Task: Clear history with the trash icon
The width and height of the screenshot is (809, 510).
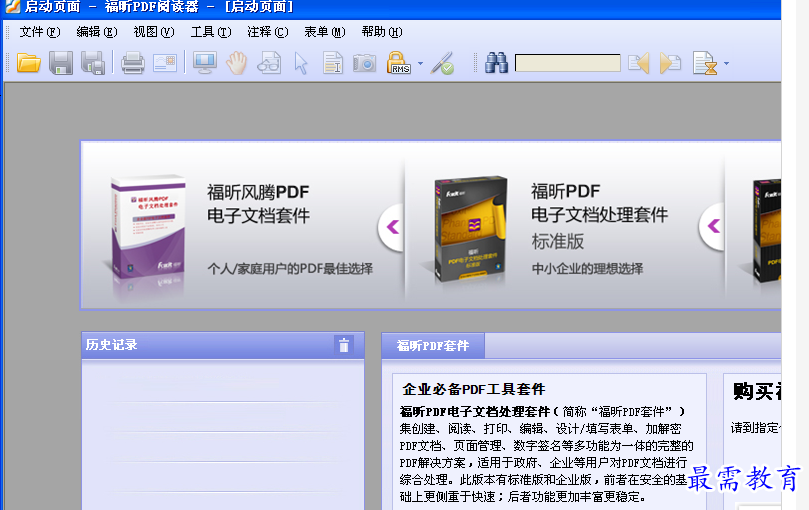Action: pos(344,345)
